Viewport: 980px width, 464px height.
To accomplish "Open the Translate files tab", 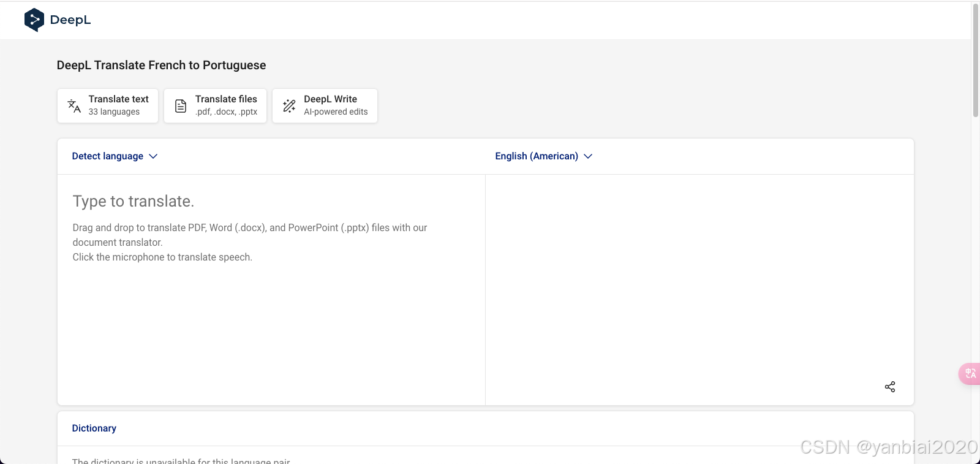I will pyautogui.click(x=215, y=105).
